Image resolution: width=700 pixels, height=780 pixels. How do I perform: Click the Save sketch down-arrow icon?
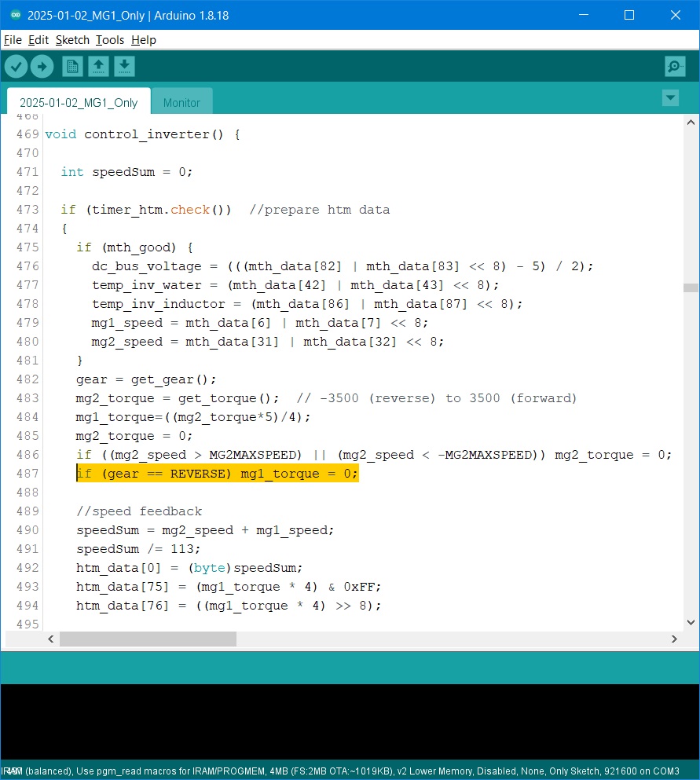(124, 67)
